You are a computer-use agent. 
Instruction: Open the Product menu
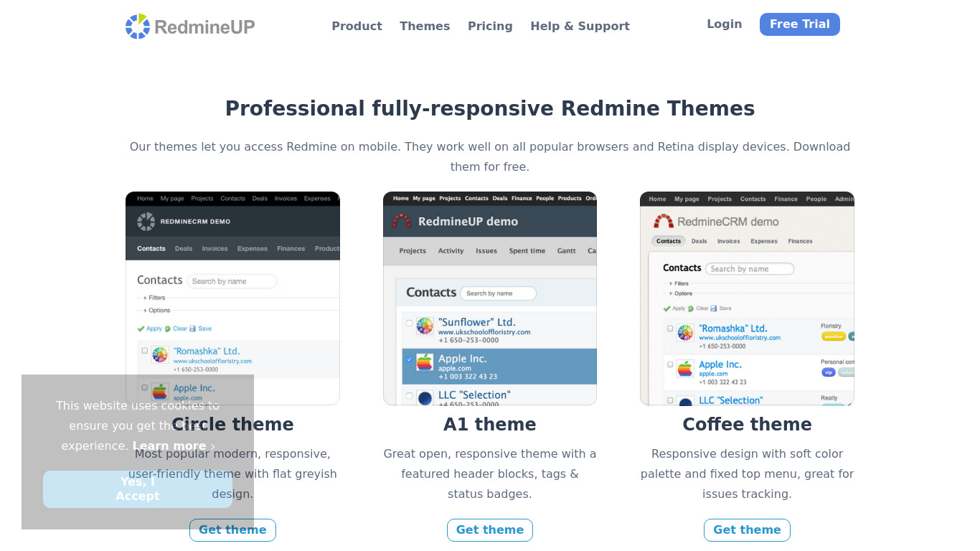click(357, 26)
